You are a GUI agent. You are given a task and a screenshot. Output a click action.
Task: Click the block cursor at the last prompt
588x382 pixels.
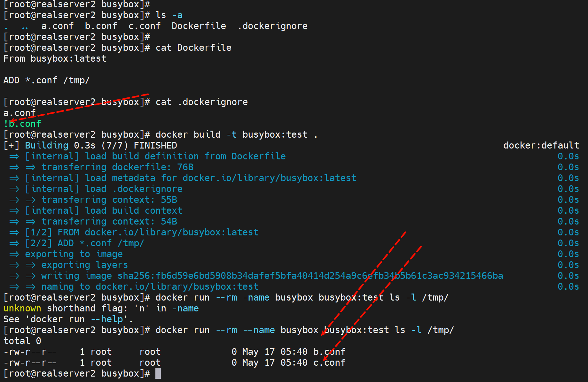158,373
